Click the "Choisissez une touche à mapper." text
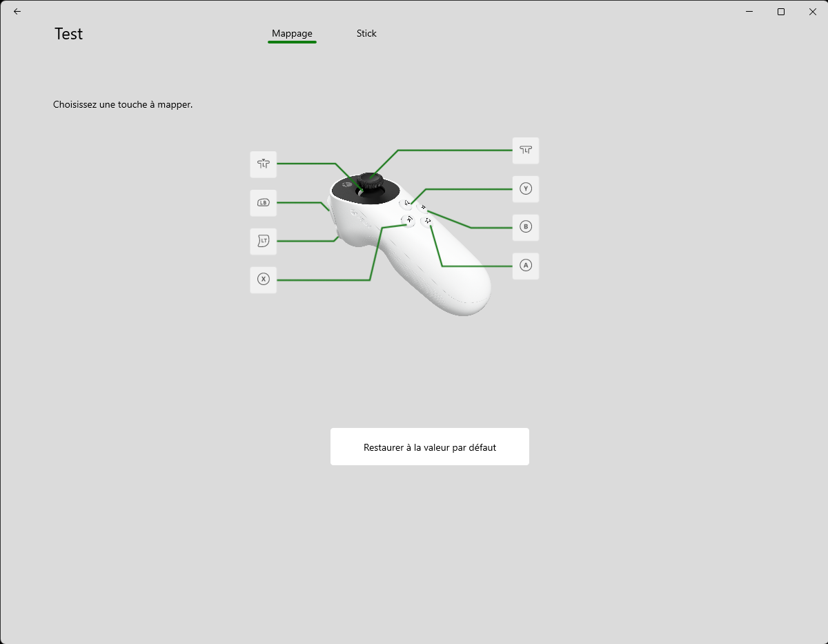 pyautogui.click(x=123, y=105)
